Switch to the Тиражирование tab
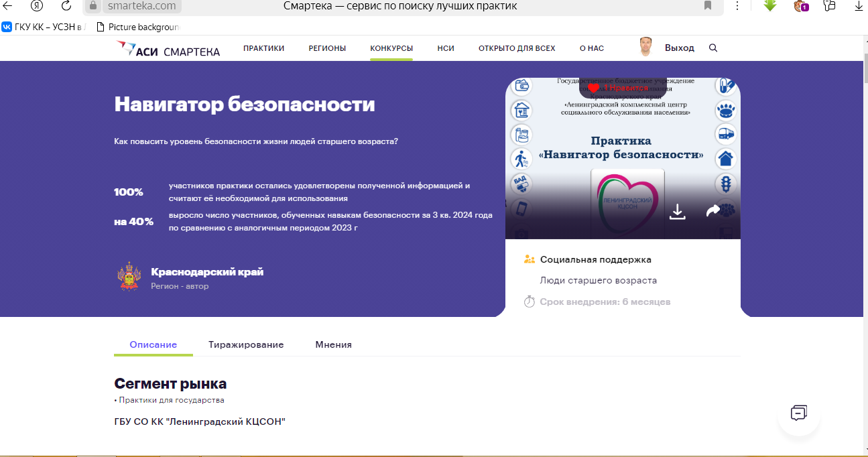This screenshot has width=868, height=457. [x=246, y=344]
